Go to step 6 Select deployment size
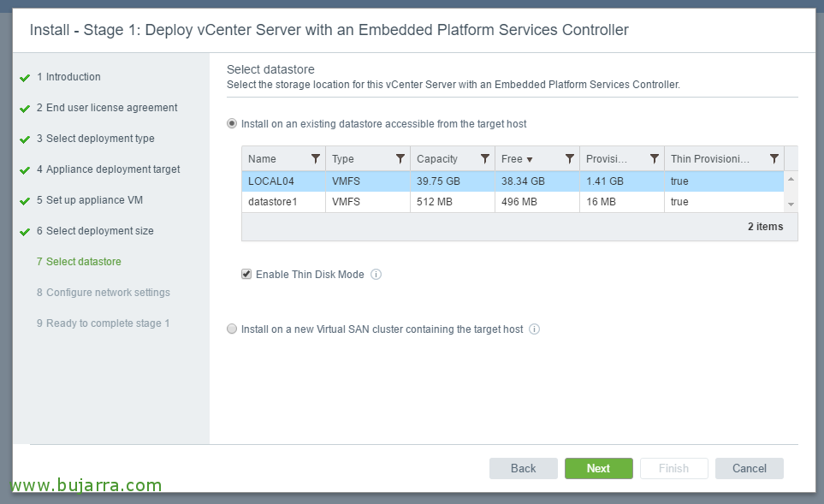This screenshot has width=824, height=504. point(95,231)
